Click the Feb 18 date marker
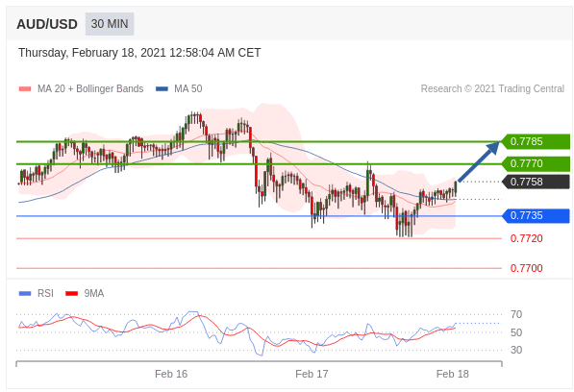 pyautogui.click(x=453, y=374)
